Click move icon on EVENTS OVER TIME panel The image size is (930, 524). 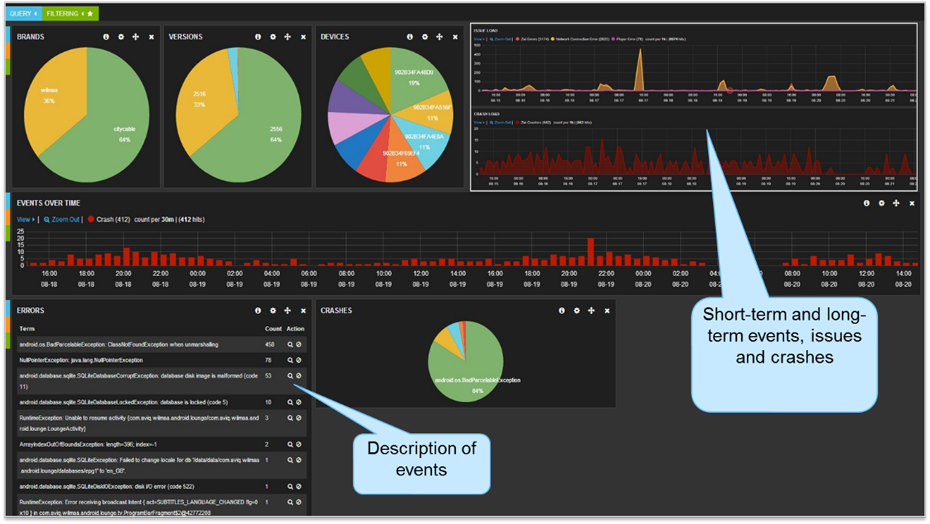pos(896,203)
